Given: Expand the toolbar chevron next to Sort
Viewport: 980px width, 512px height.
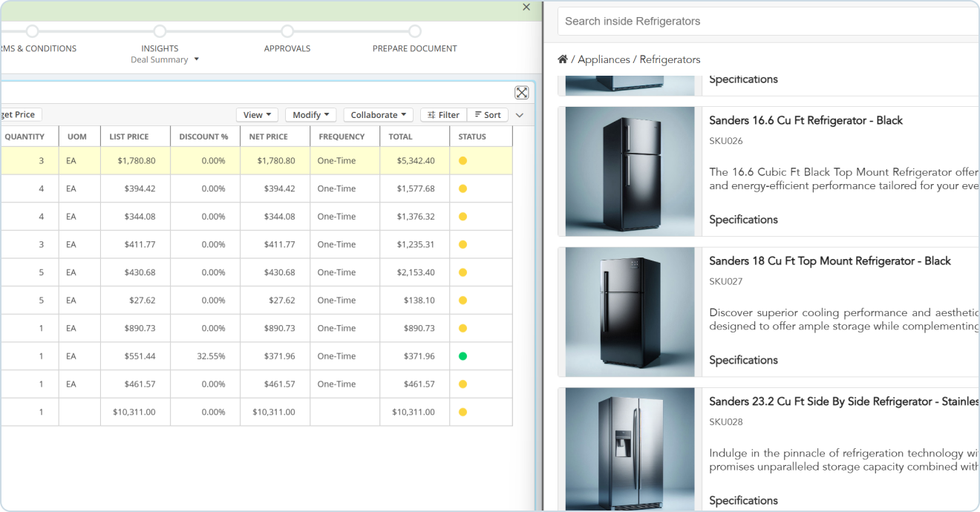Looking at the screenshot, I should coord(520,115).
